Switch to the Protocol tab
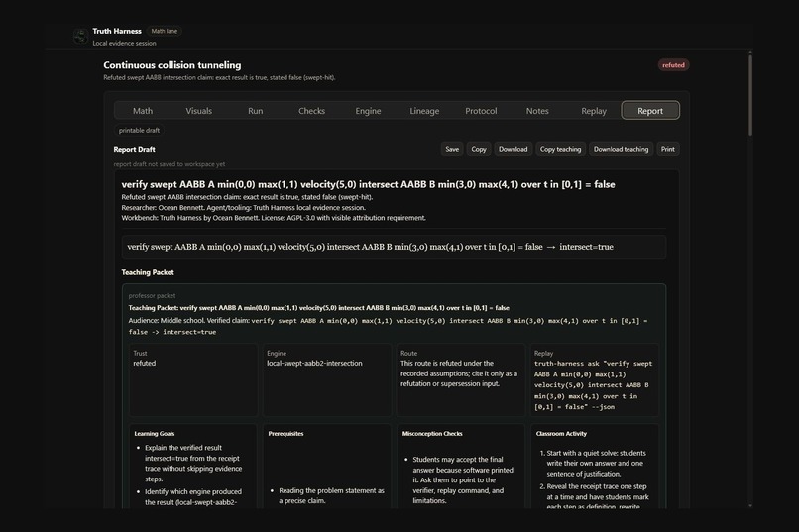This screenshot has width=799, height=532. (x=481, y=111)
